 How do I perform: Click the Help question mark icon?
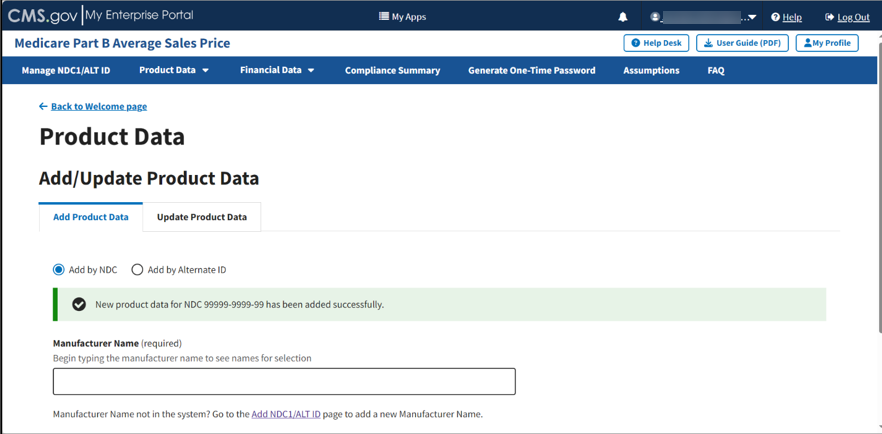[x=775, y=17]
